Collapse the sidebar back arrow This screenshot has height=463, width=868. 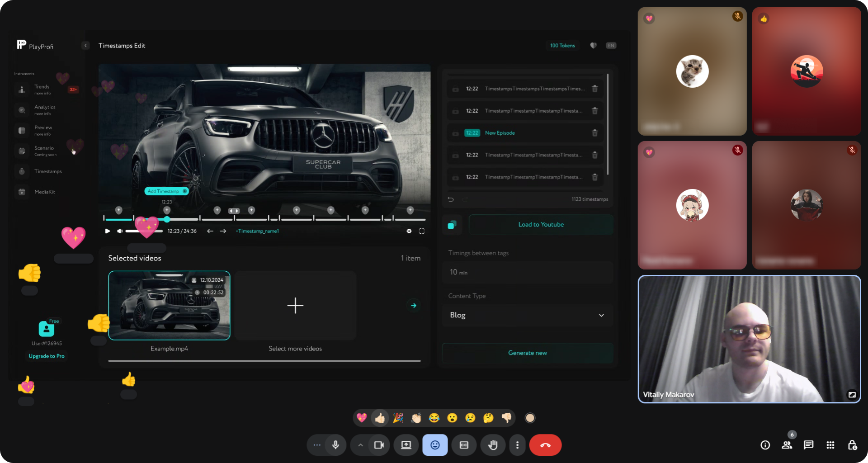[85, 45]
